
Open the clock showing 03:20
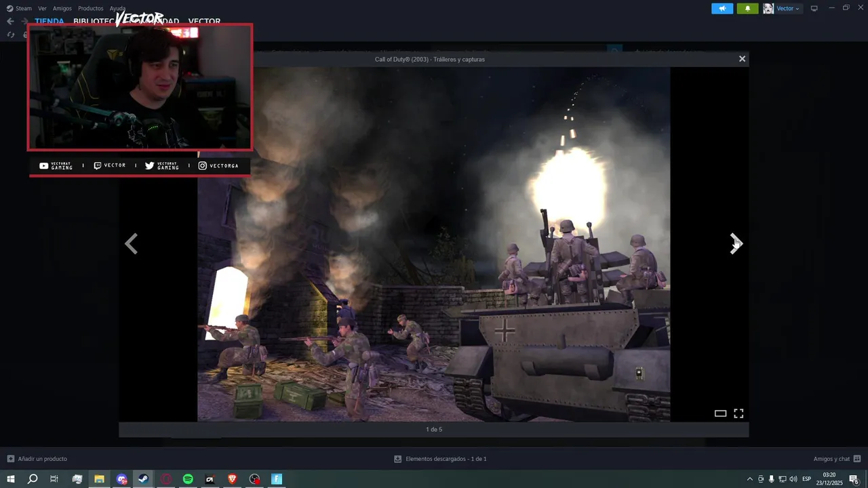(x=829, y=479)
